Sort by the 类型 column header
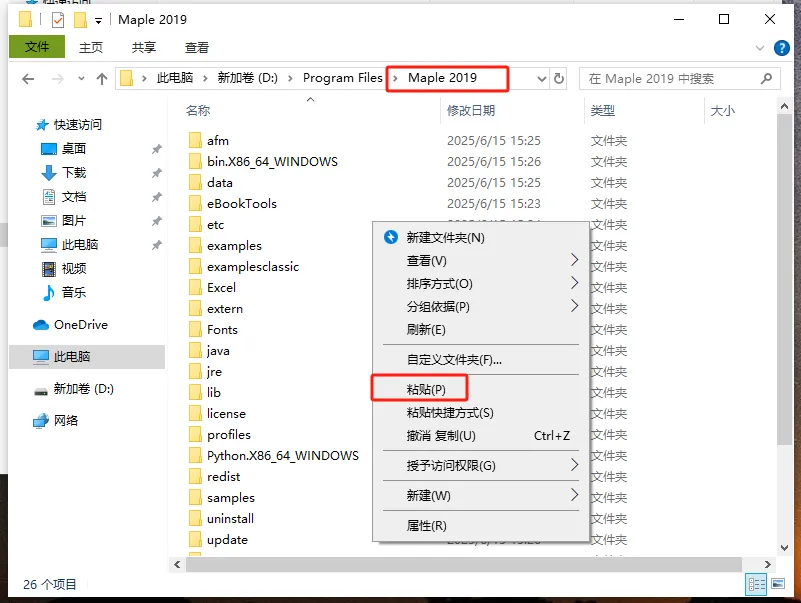This screenshot has width=801, height=603. click(x=603, y=110)
